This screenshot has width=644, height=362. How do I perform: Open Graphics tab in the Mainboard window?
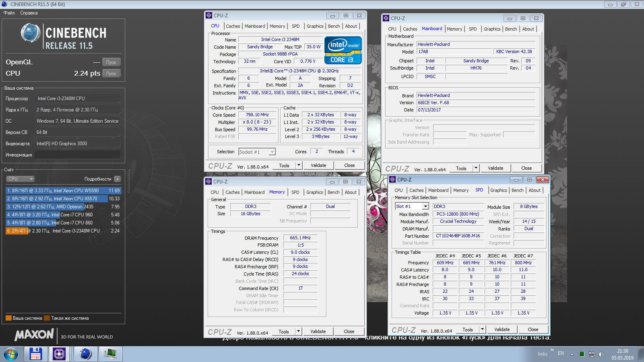click(492, 29)
